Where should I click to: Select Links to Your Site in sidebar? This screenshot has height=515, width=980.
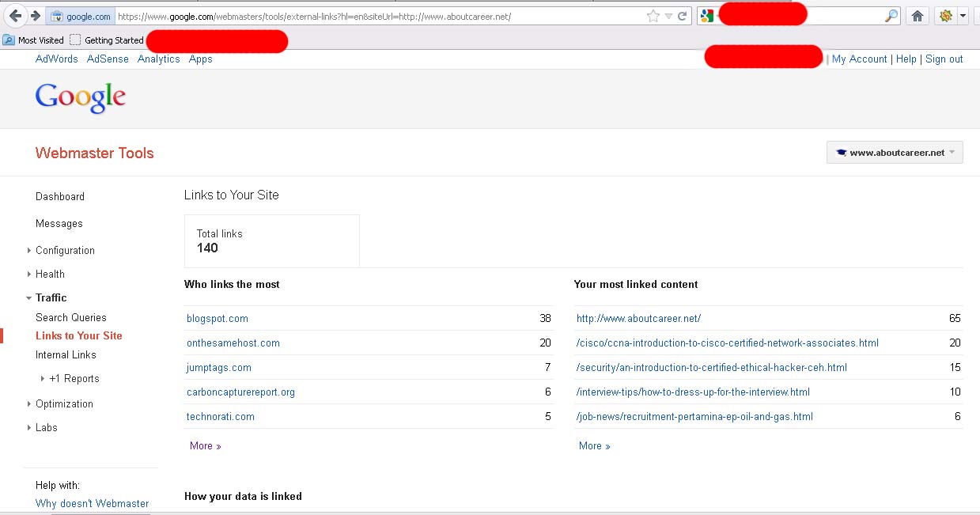tap(79, 336)
